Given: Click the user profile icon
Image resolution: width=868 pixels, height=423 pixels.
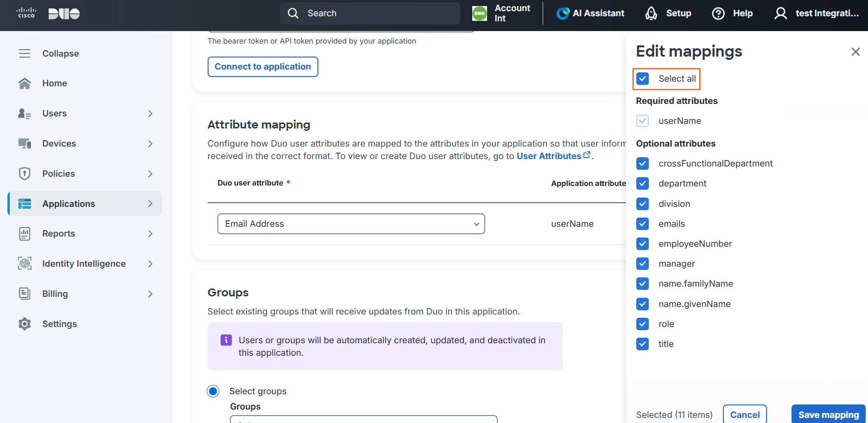Looking at the screenshot, I should point(780,13).
